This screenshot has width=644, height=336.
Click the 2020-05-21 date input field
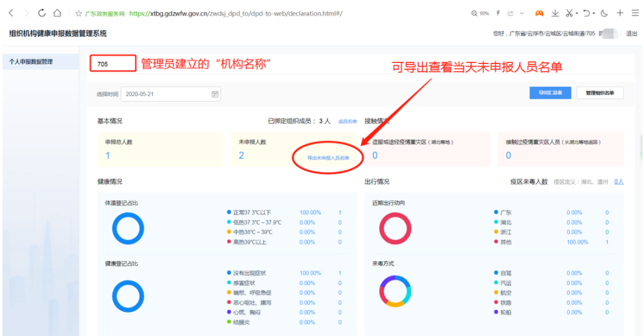click(166, 94)
